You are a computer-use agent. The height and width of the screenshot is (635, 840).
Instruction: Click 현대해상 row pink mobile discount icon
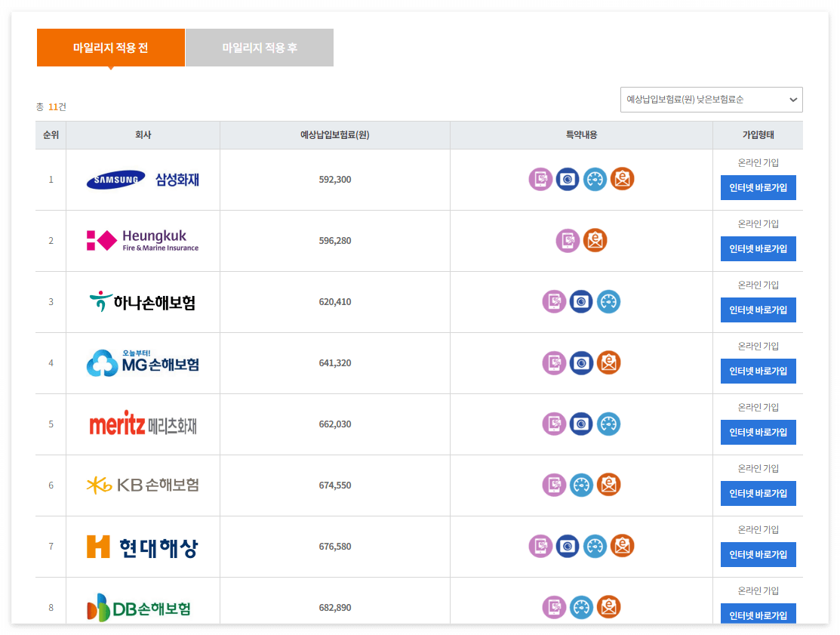point(540,546)
